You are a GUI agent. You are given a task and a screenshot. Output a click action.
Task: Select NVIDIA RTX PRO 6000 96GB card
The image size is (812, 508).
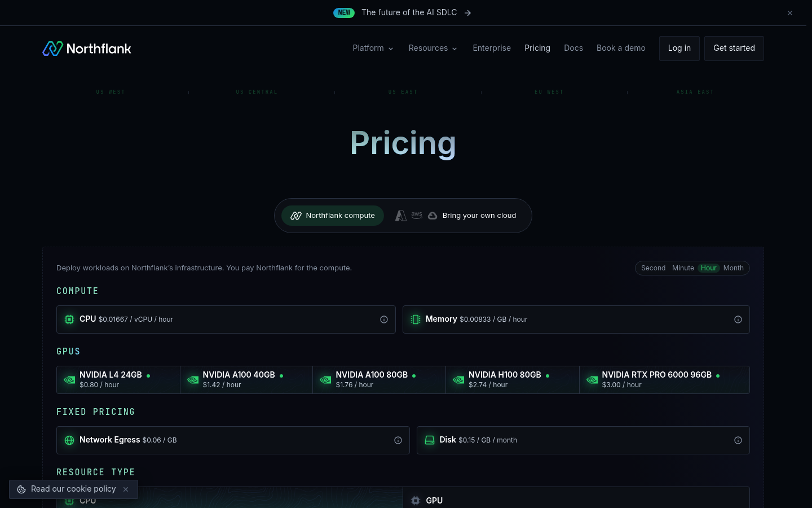(664, 380)
